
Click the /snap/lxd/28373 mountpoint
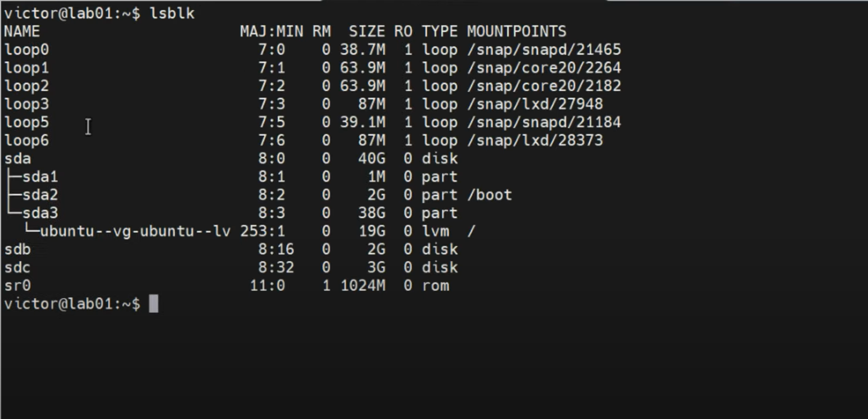(535, 140)
